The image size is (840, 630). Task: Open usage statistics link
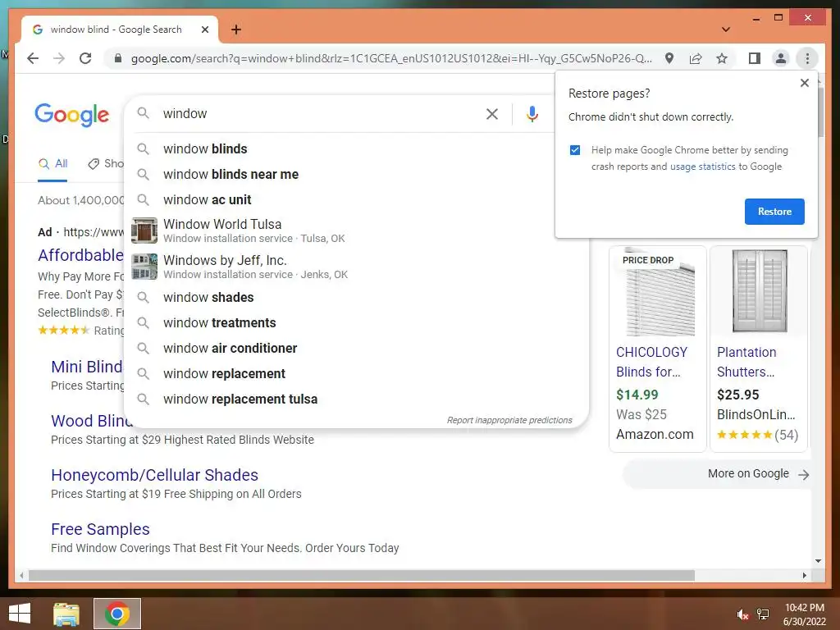(702, 167)
